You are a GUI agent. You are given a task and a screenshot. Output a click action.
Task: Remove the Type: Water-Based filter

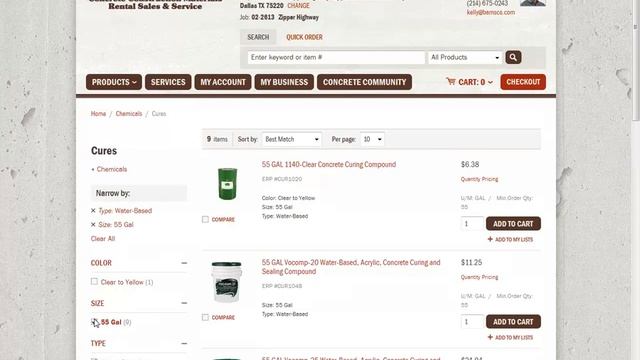[x=93, y=211]
